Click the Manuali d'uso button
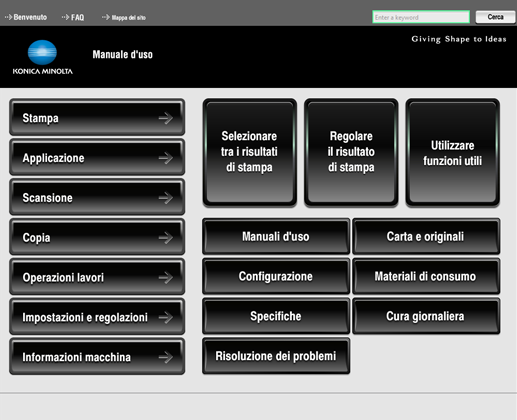This screenshot has width=517, height=420. [x=276, y=236]
